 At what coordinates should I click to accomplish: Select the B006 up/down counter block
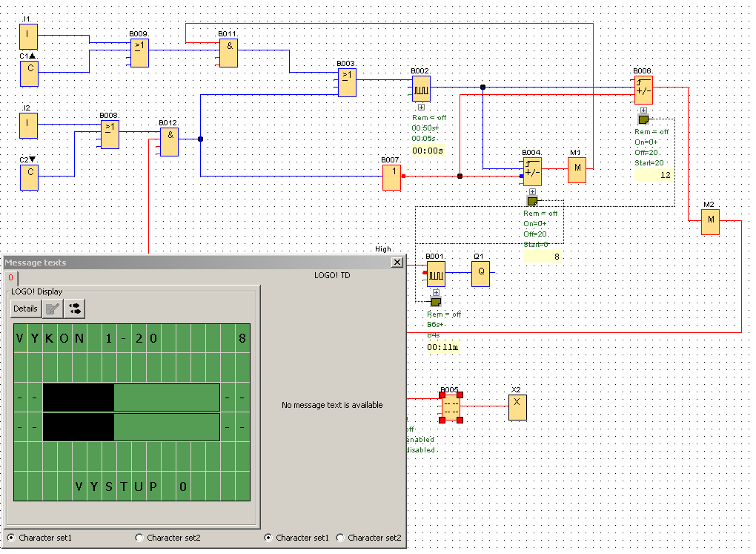643,90
